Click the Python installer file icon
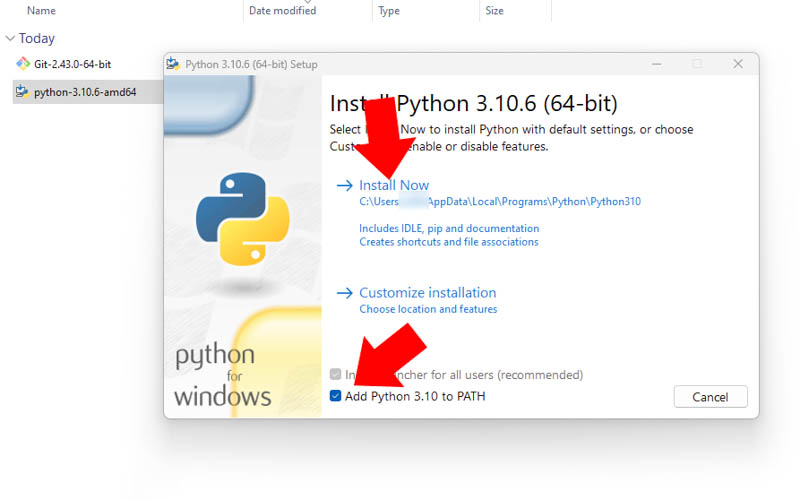 (22, 92)
